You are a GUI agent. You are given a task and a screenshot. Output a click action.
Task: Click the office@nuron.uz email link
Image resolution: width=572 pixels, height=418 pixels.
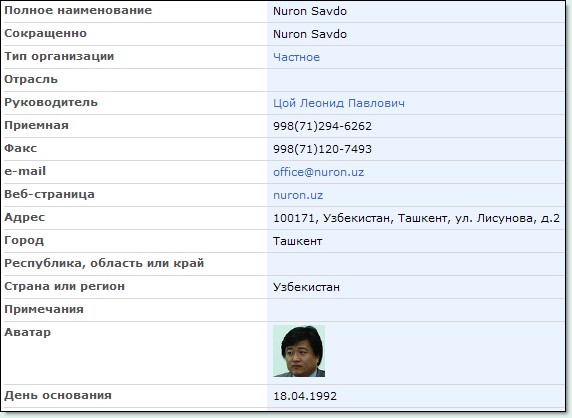coord(318,172)
